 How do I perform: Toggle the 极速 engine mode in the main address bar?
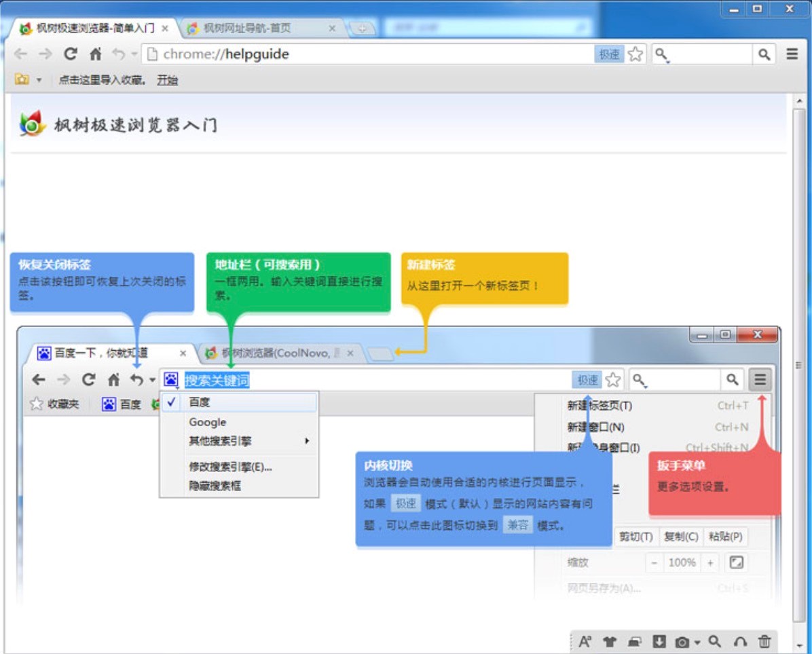(x=609, y=54)
